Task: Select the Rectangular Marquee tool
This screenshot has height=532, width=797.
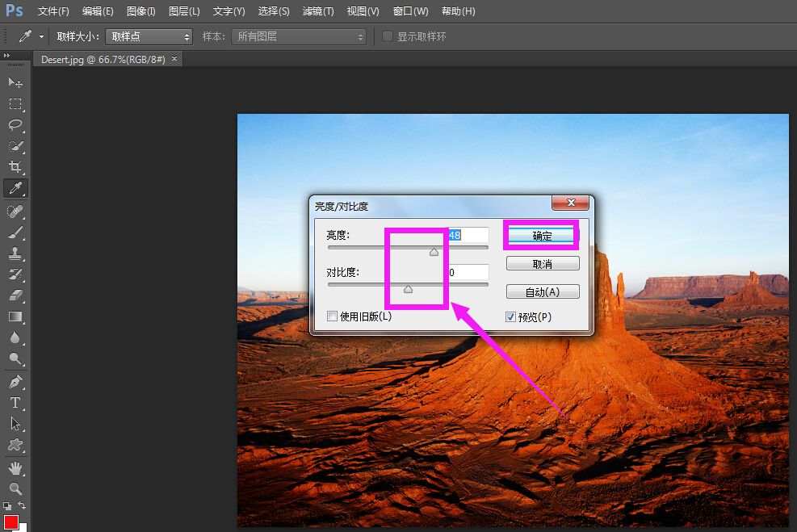Action: coord(15,103)
